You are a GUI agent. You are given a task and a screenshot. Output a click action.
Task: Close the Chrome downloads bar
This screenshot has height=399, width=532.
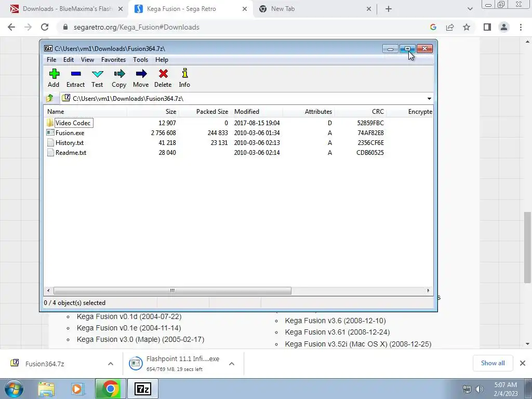coord(523,363)
